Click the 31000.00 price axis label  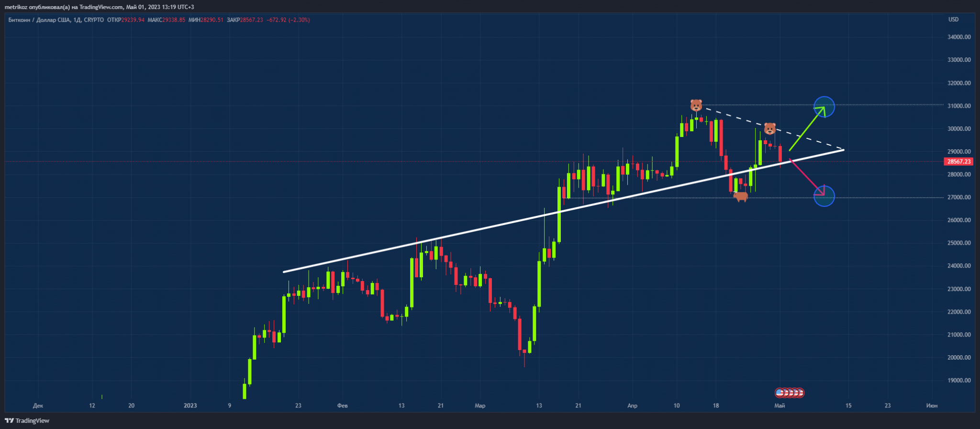pyautogui.click(x=959, y=106)
